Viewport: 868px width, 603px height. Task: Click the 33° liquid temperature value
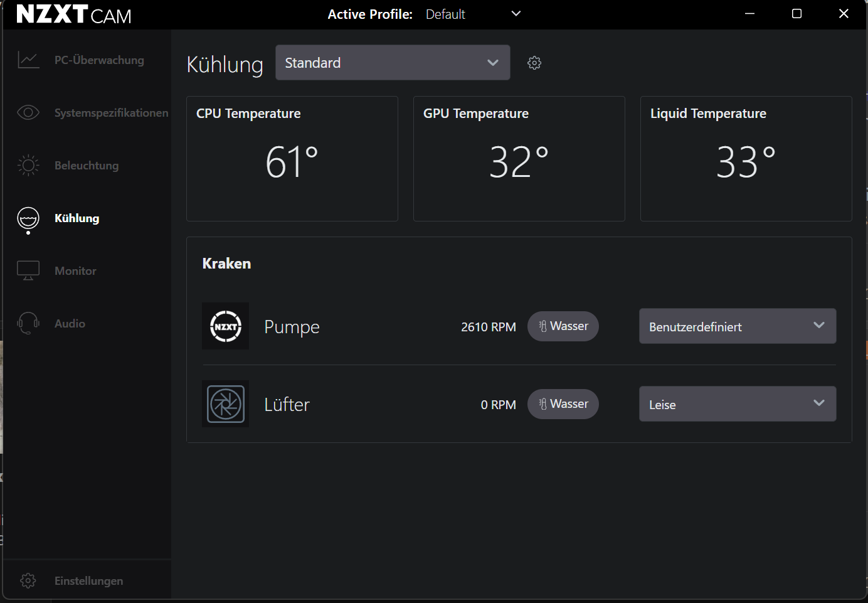tap(746, 162)
